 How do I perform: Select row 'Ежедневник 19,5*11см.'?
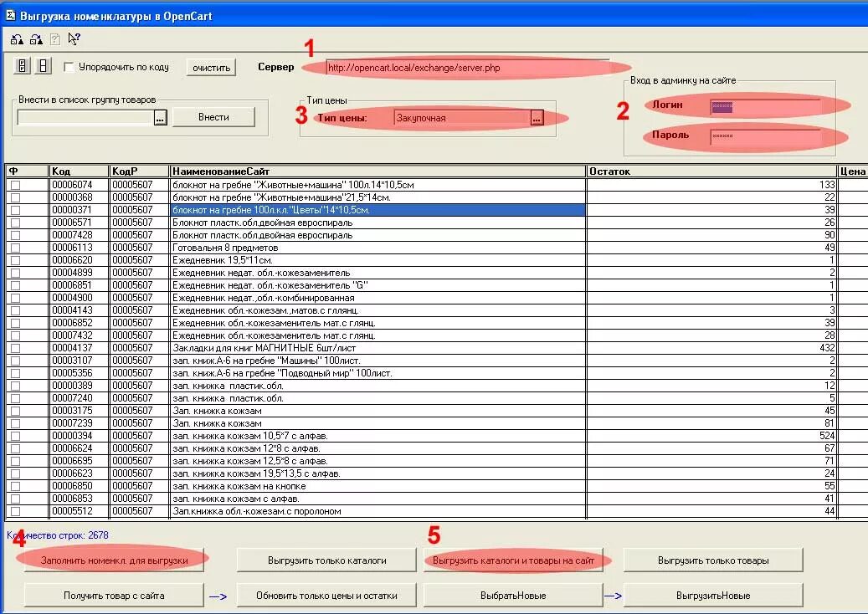pos(378,260)
